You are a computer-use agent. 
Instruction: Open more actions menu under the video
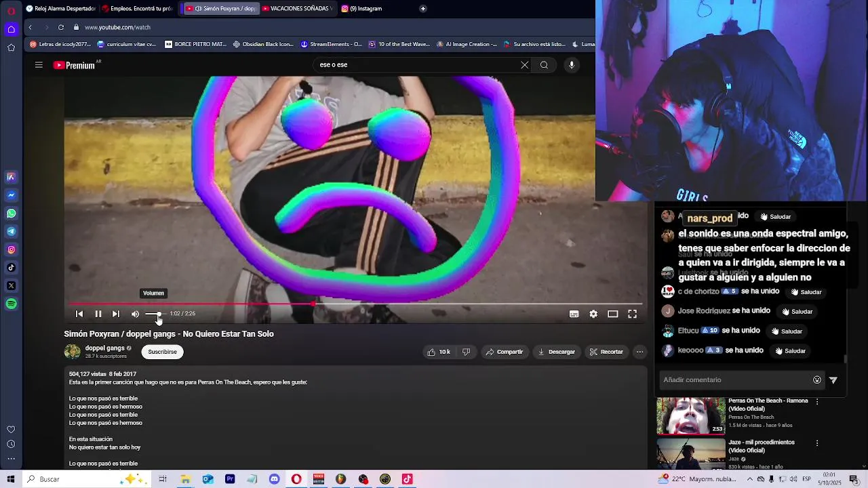[x=639, y=352]
